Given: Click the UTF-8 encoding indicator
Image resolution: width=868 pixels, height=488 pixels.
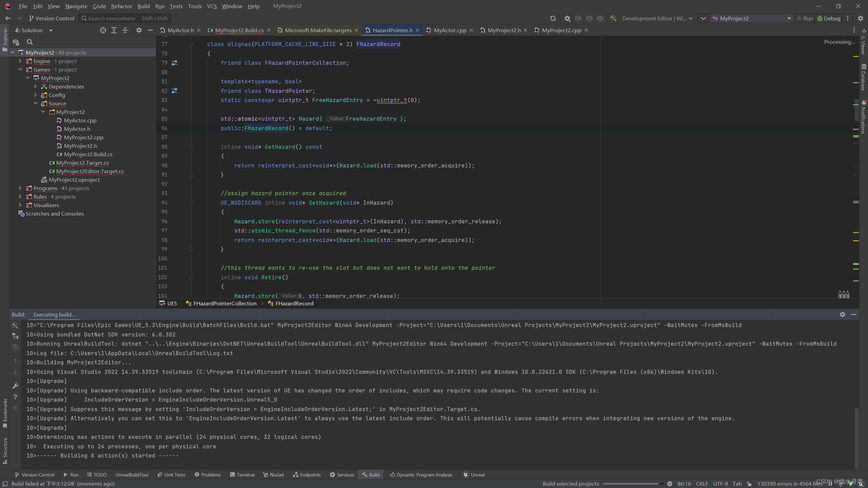Looking at the screenshot, I should [x=721, y=484].
